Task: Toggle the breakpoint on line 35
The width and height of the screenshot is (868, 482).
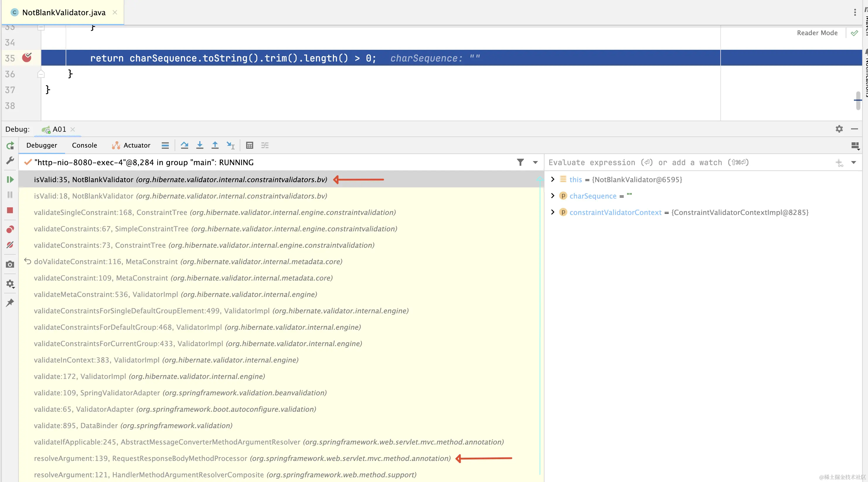Action: tap(27, 58)
